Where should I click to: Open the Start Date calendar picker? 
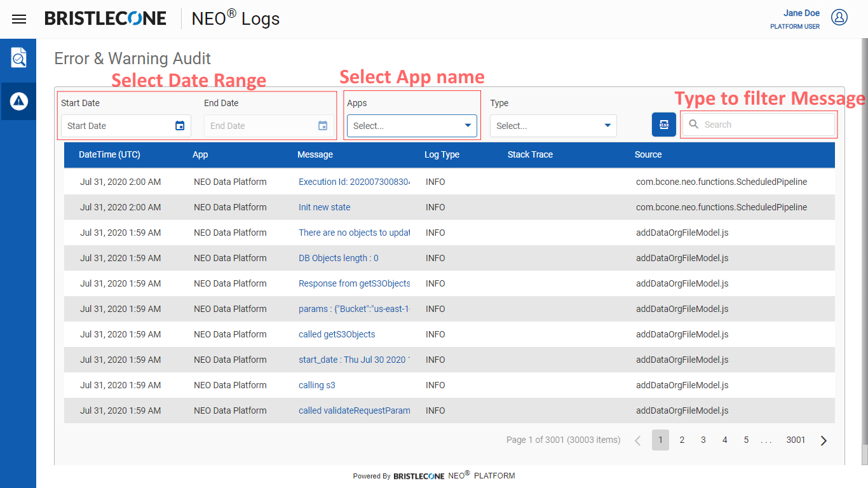[180, 126]
